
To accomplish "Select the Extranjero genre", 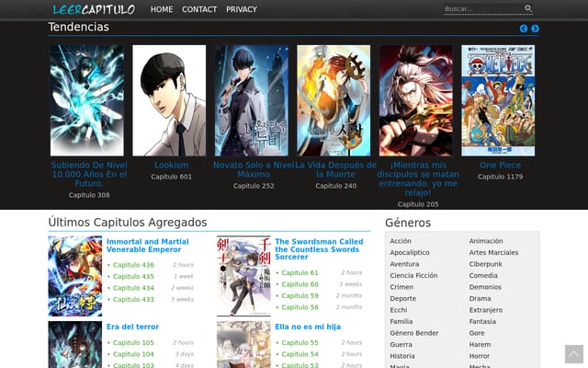I will [486, 310].
